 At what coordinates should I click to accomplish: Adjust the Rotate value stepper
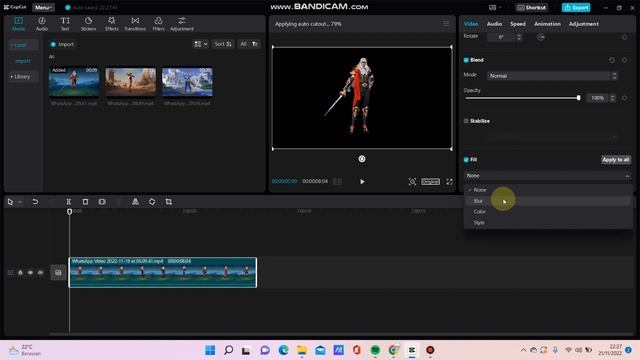click(x=519, y=37)
